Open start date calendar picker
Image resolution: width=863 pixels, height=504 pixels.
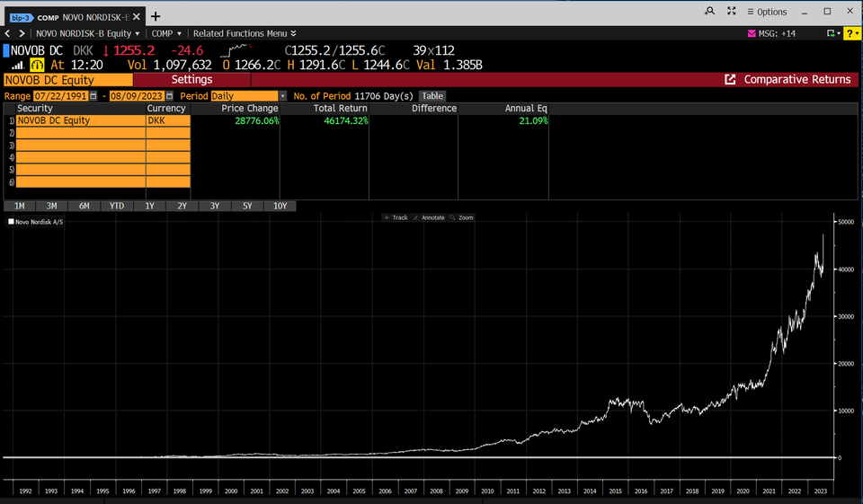(x=93, y=96)
